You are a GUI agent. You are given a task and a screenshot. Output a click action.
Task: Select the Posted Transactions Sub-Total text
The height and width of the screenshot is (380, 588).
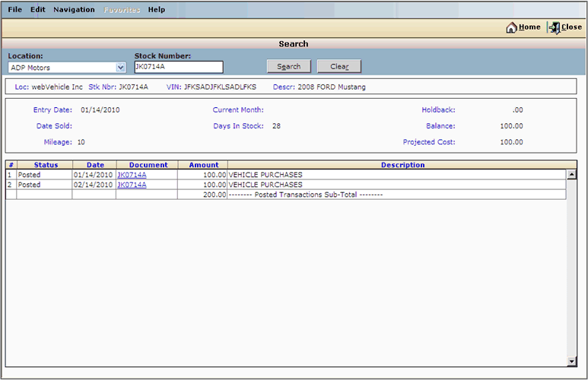tap(306, 195)
